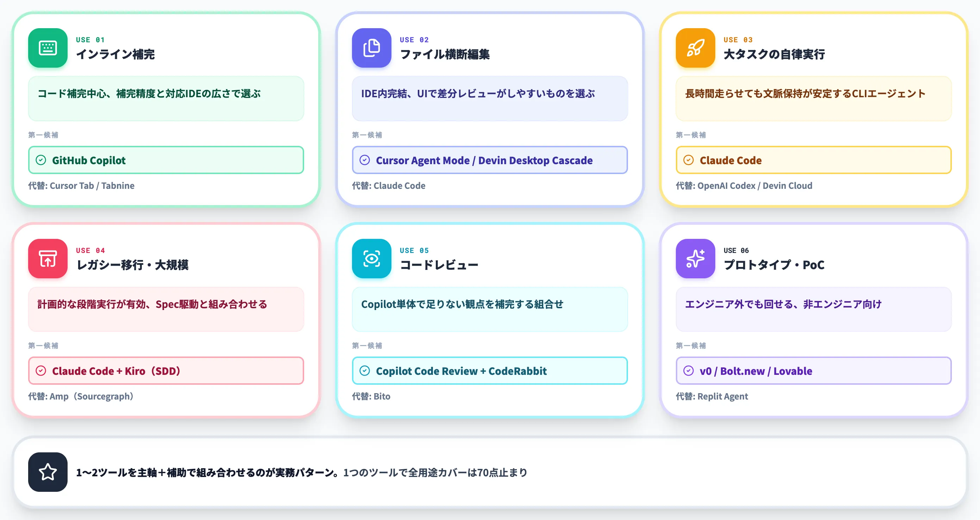Screen dimensions: 980x520
Task: Select Copilot Code Review + CodeRabbit box
Action: click(x=490, y=370)
